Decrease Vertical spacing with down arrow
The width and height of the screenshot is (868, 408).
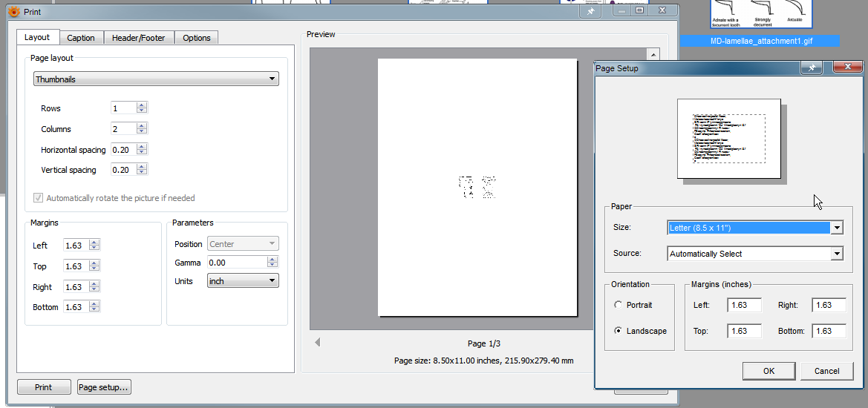[142, 173]
